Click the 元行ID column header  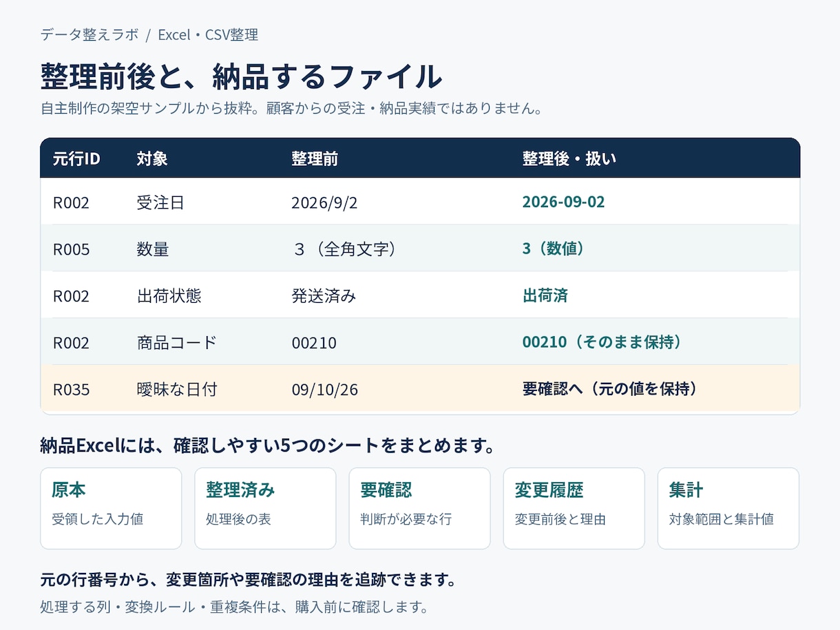tap(76, 159)
